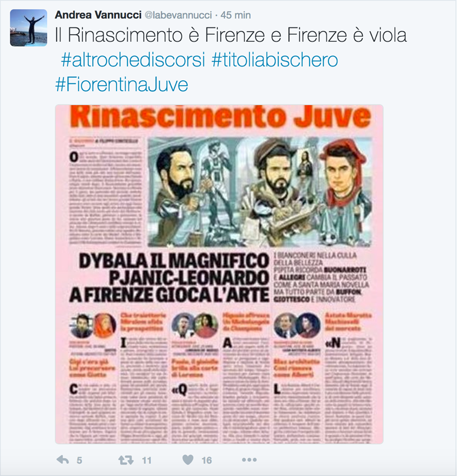Click the reply count 5
Image resolution: width=457 pixels, height=476 pixels.
(x=79, y=461)
